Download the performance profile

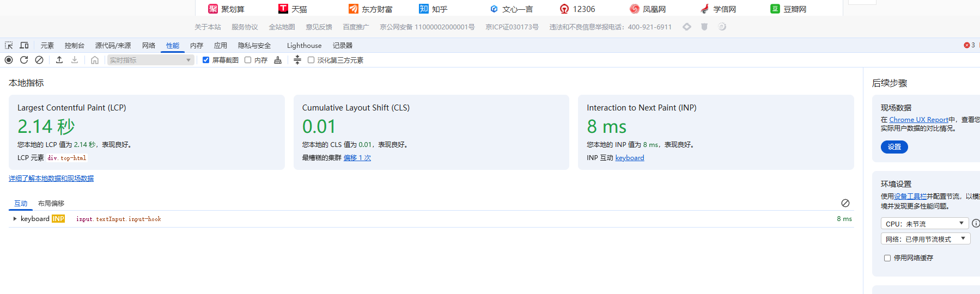click(75, 60)
